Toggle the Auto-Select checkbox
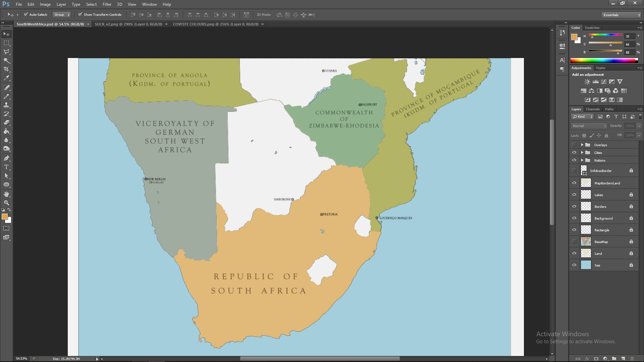The image size is (644, 362). (26, 15)
